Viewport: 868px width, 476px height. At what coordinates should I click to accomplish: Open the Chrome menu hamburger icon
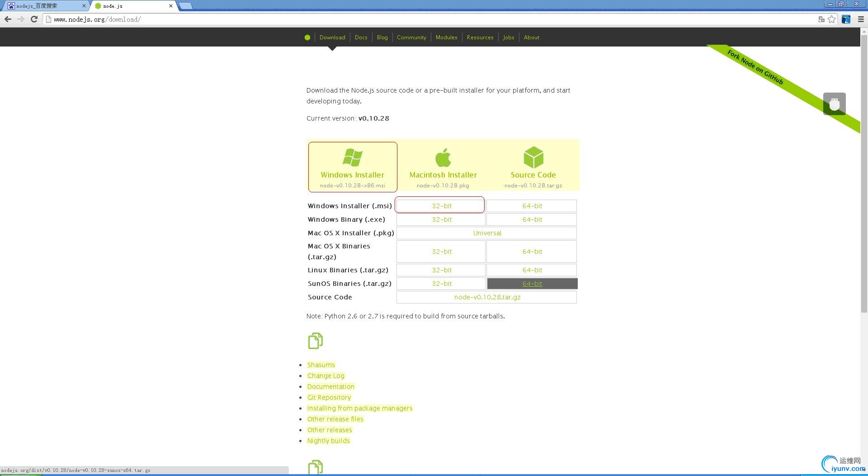tap(861, 19)
